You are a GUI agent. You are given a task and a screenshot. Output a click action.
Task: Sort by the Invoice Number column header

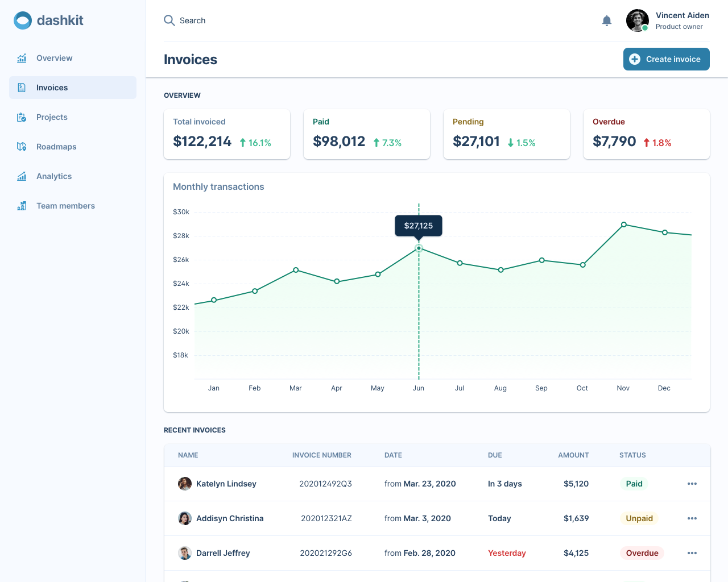tap(322, 455)
